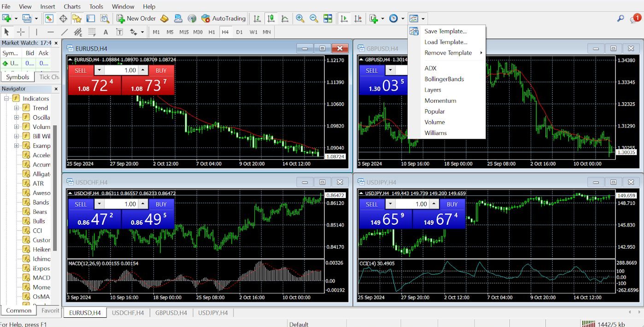The height and width of the screenshot is (327, 644).
Task: Toggle AutoTrading on or off
Action: [x=223, y=18]
